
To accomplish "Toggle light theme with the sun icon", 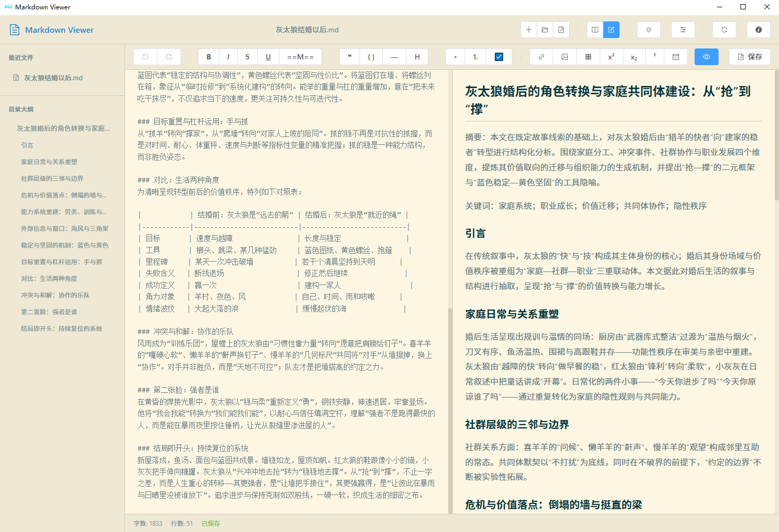I will (x=649, y=30).
